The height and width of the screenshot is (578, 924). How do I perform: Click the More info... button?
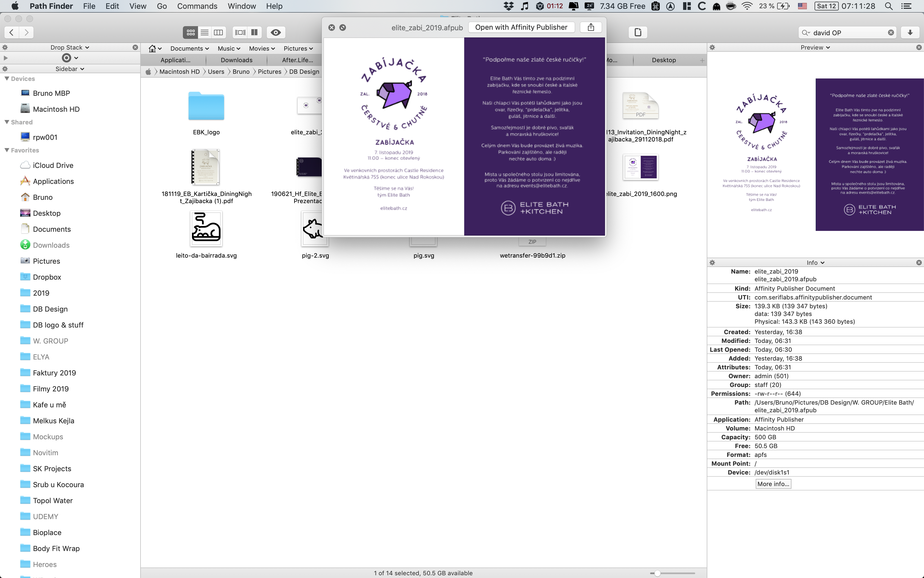click(773, 484)
